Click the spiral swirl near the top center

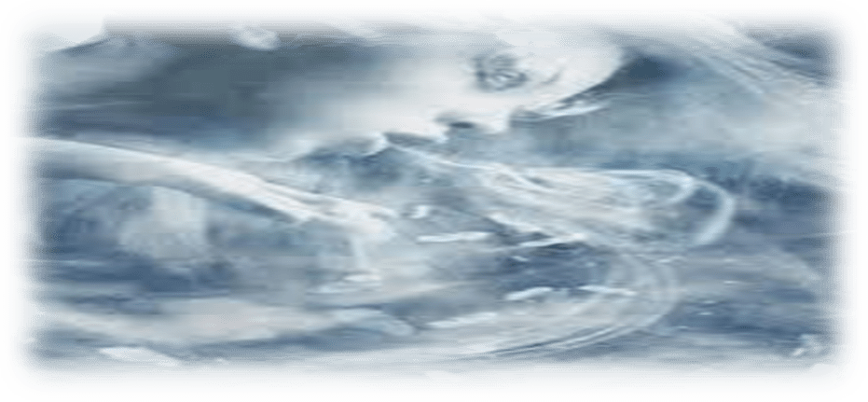499,70
